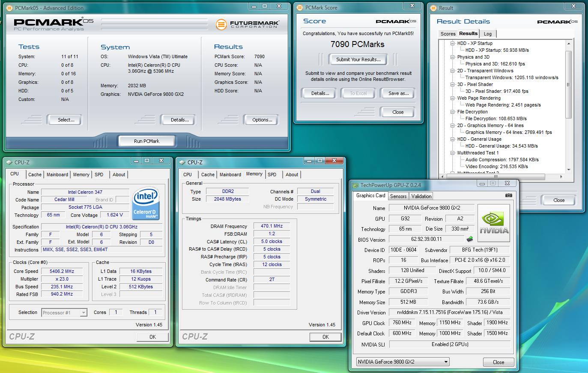Collapse the Physics and 3D tree node

(x=453, y=57)
